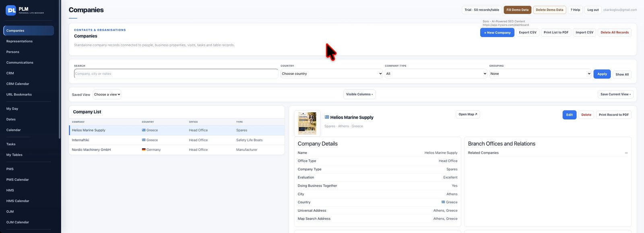Open the Help button
The height and width of the screenshot is (233, 644).
tap(575, 10)
